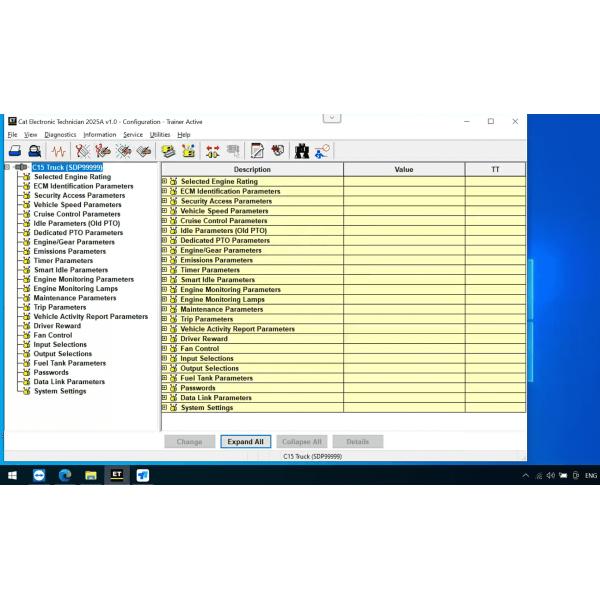Open TeamViewer from the taskbar
This screenshot has width=600, height=600.
(x=39, y=475)
